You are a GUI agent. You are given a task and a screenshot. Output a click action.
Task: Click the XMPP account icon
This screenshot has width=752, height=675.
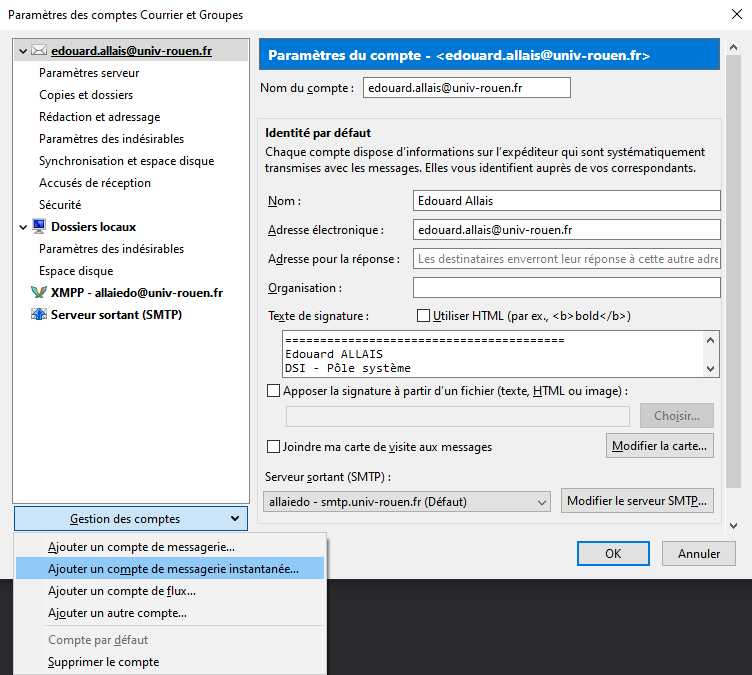[x=39, y=293]
